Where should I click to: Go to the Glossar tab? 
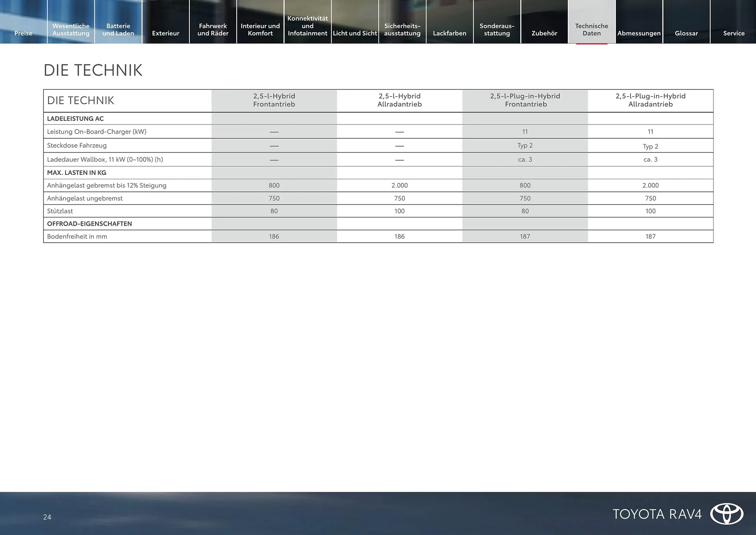tap(686, 33)
